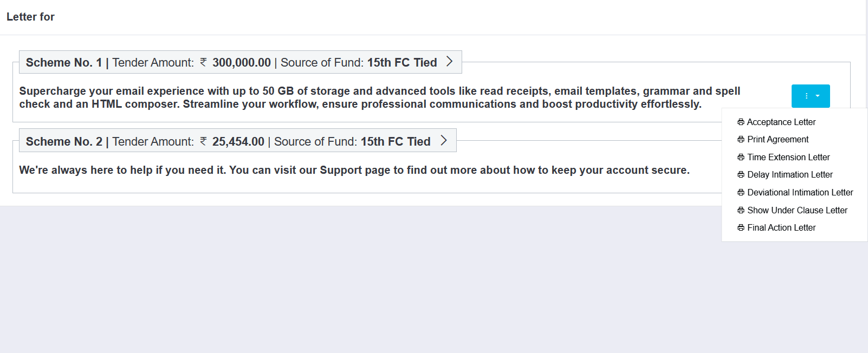Click the Support page description in Scheme 2
Image resolution: width=868 pixels, height=353 pixels.
pos(354,170)
